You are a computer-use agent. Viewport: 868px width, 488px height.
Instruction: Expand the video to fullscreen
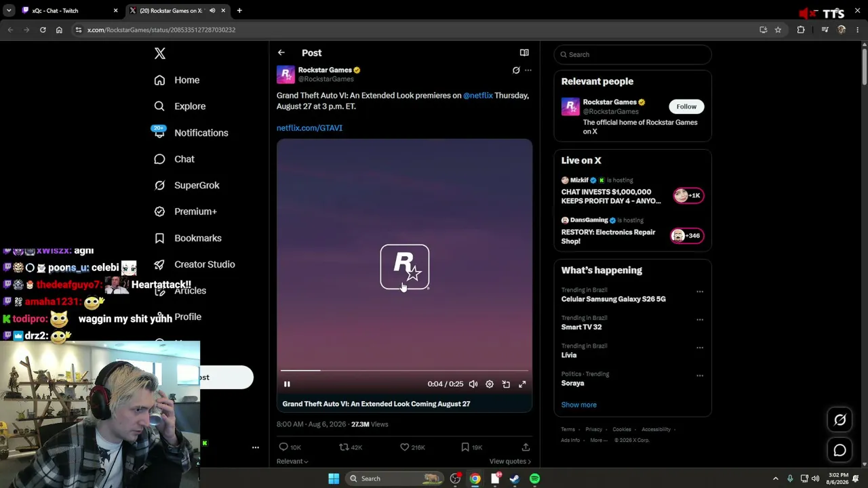click(522, 384)
